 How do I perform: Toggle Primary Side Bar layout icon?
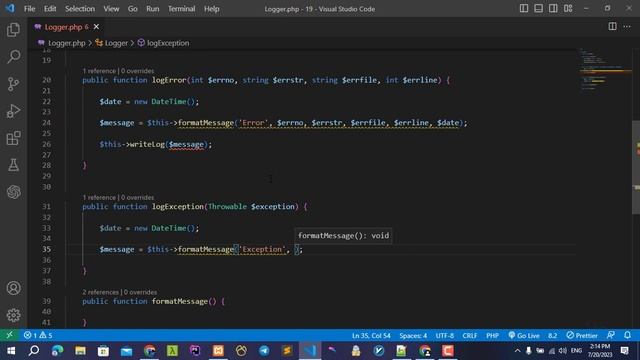[x=524, y=9]
